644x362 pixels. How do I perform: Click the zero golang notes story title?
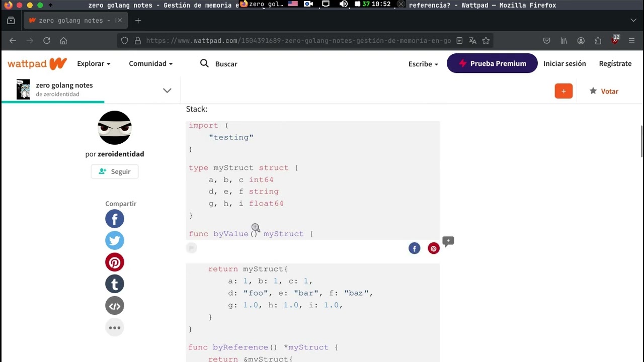coord(64,85)
